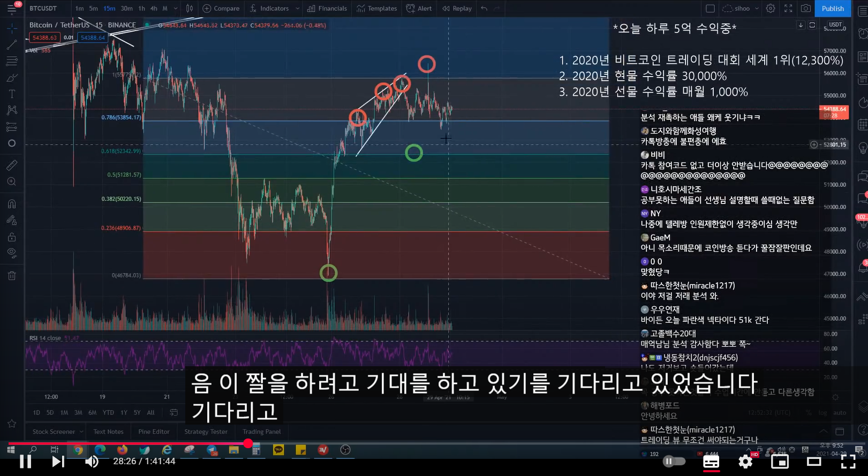
Task: Expand the Indicators favorites dropdown arrow
Action: point(297,9)
